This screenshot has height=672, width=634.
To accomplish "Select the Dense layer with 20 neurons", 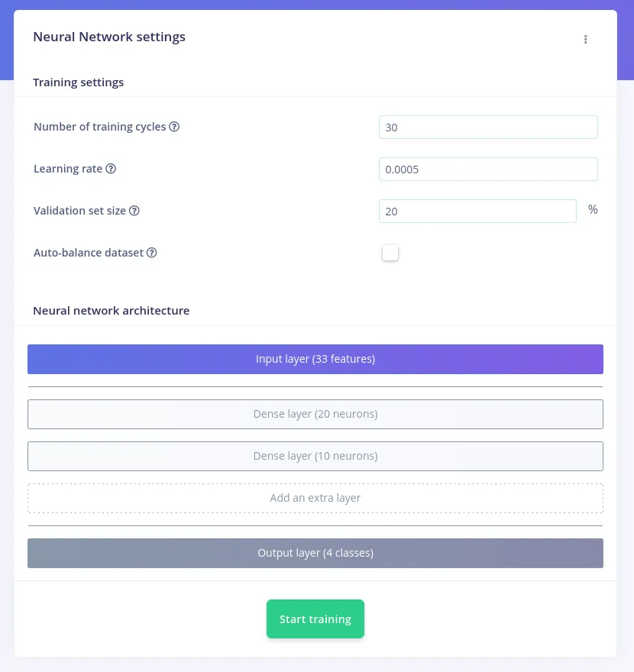I will [x=315, y=414].
